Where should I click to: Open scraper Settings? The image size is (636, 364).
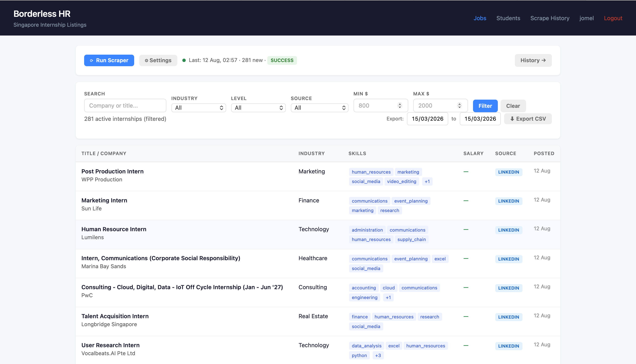pos(158,60)
